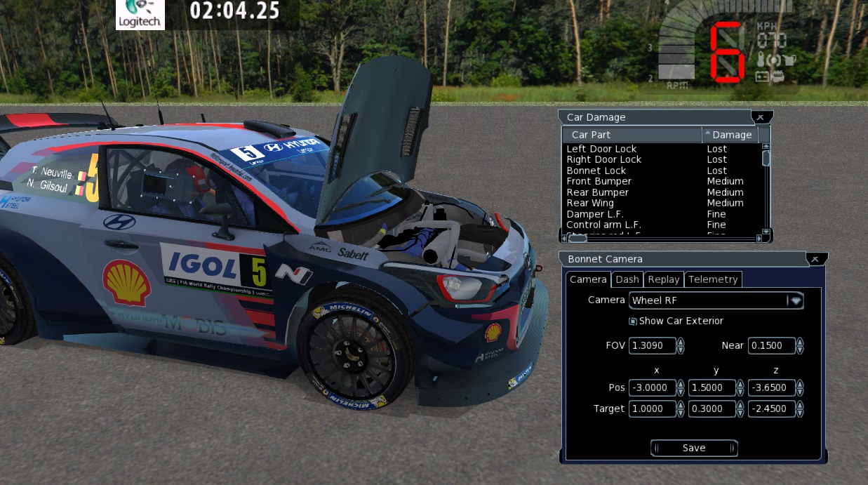The height and width of the screenshot is (485, 868).
Task: Decrease the Target y value
Action: click(740, 413)
